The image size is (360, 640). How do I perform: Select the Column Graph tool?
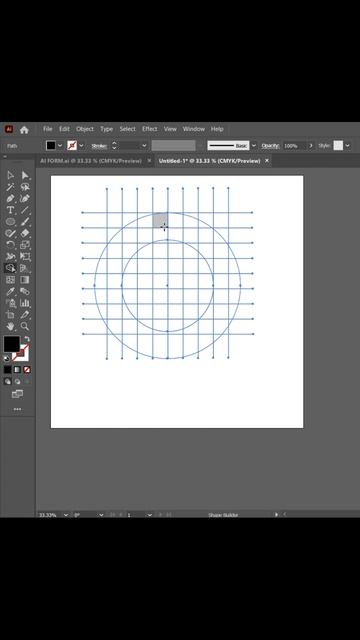(25, 303)
